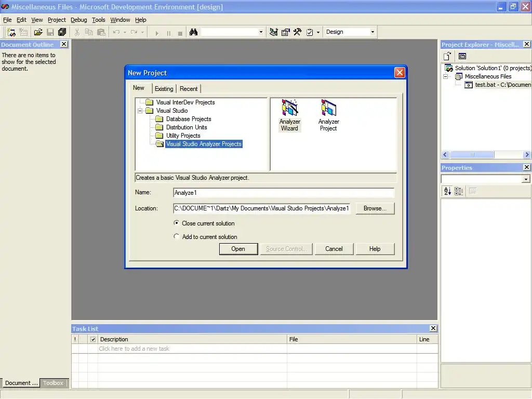
Task: Click the Alphabetic sort icon in Properties
Action: (447, 191)
